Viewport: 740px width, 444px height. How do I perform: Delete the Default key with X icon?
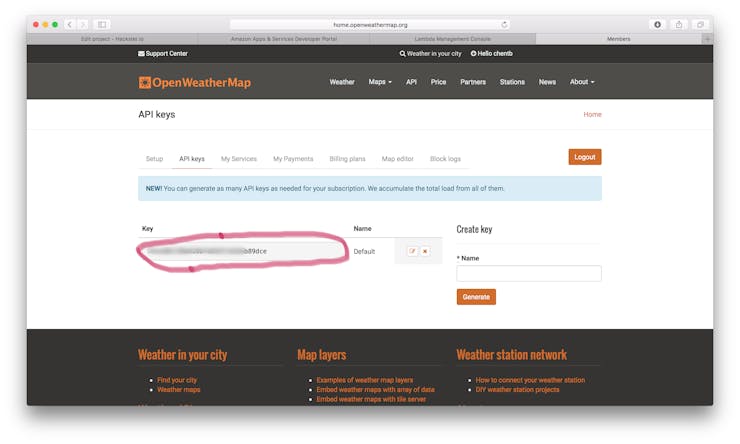(x=425, y=251)
